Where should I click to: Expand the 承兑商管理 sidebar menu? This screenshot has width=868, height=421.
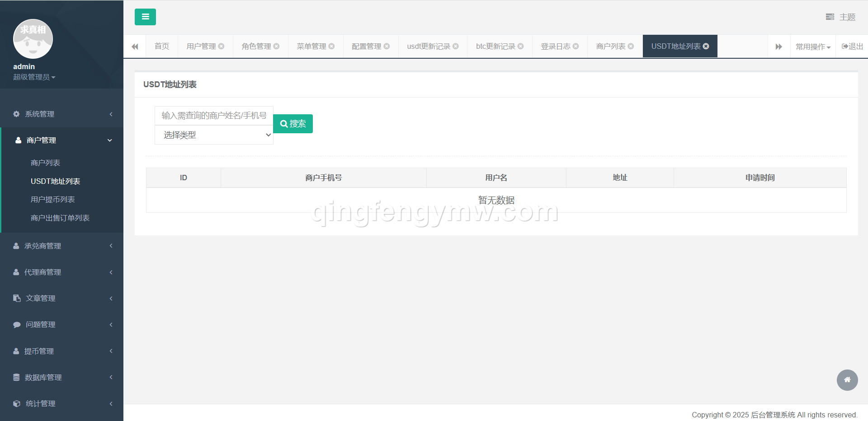click(62, 246)
